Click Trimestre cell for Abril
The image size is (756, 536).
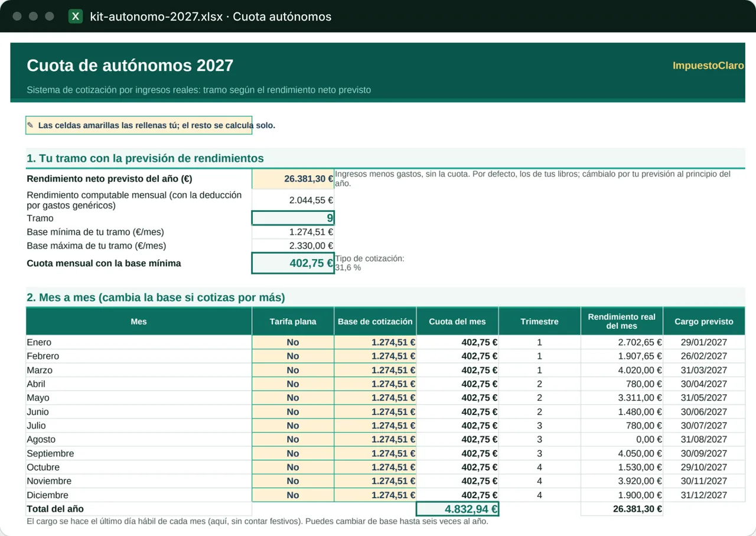tap(539, 384)
